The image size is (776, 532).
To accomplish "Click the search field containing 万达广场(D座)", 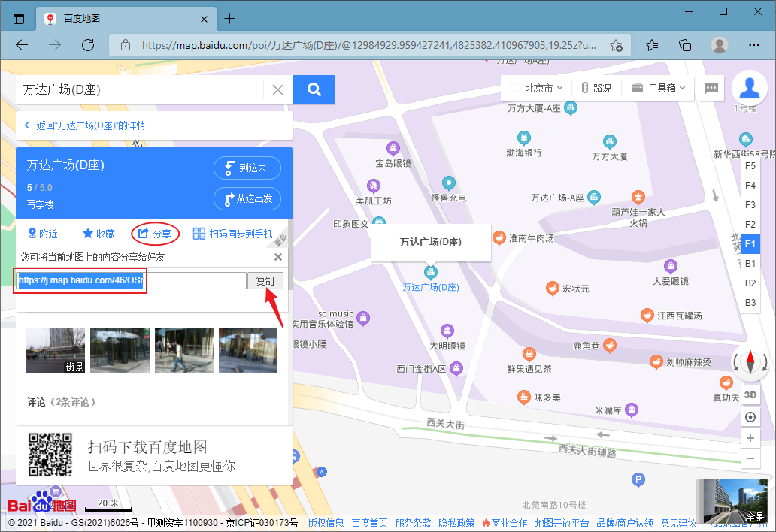I will (140, 89).
